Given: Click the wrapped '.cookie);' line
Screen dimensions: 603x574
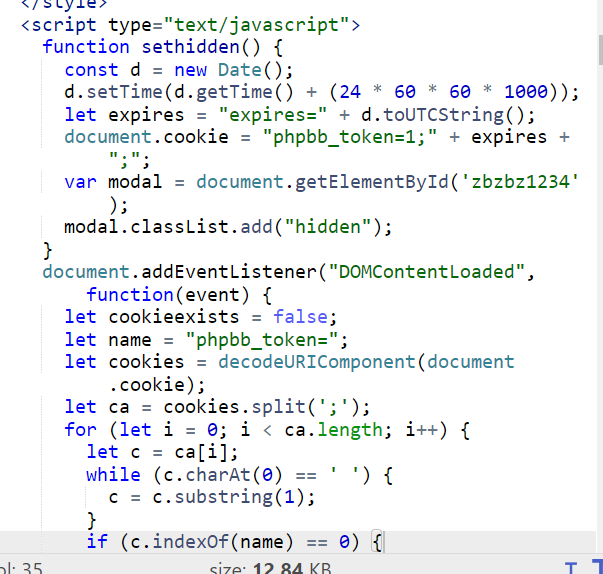Looking at the screenshot, I should click(x=157, y=385).
